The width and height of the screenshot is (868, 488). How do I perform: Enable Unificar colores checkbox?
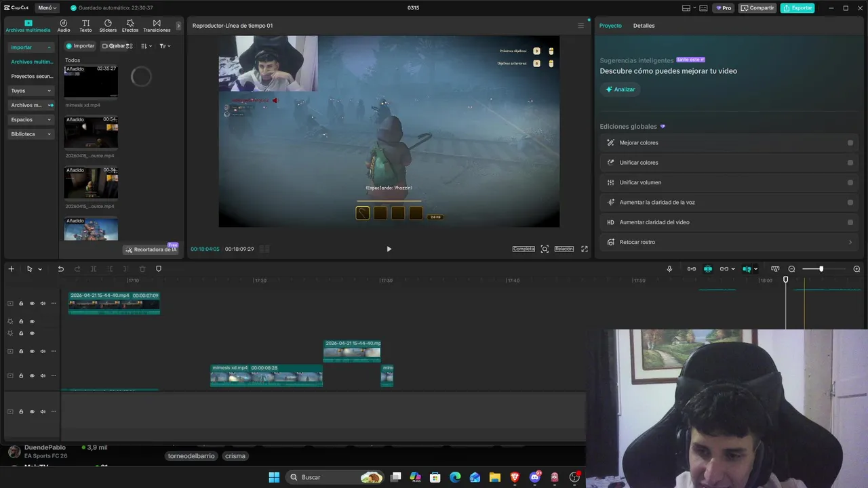point(850,163)
